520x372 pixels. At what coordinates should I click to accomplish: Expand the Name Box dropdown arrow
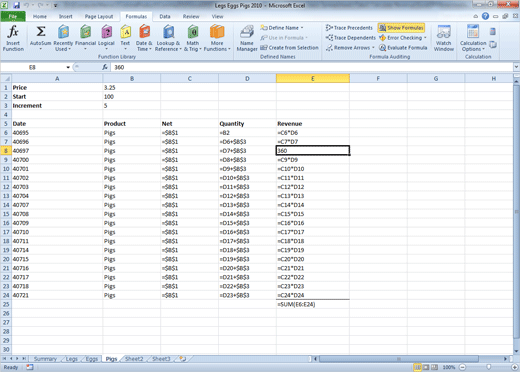[68, 67]
